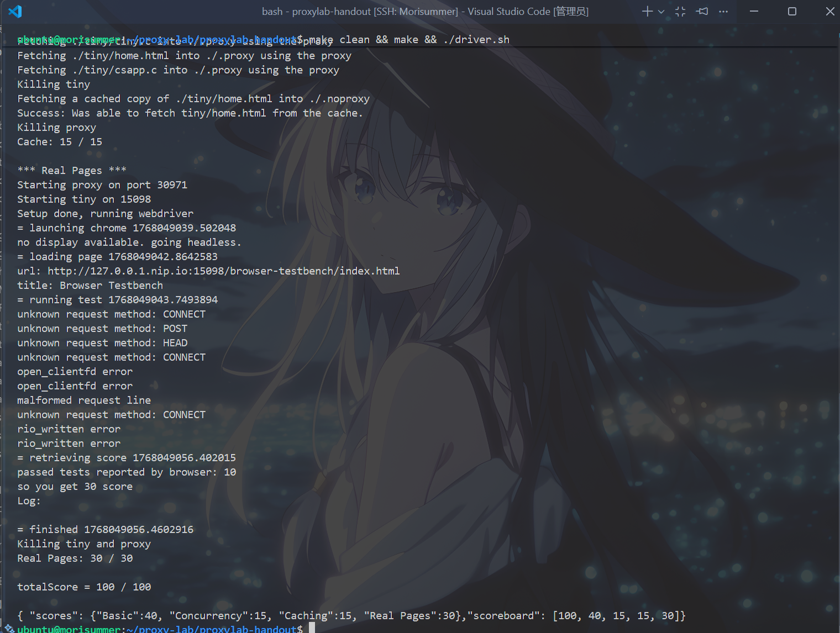Image resolution: width=840 pixels, height=633 pixels.
Task: Restore the maximized panel size
Action: (680, 12)
